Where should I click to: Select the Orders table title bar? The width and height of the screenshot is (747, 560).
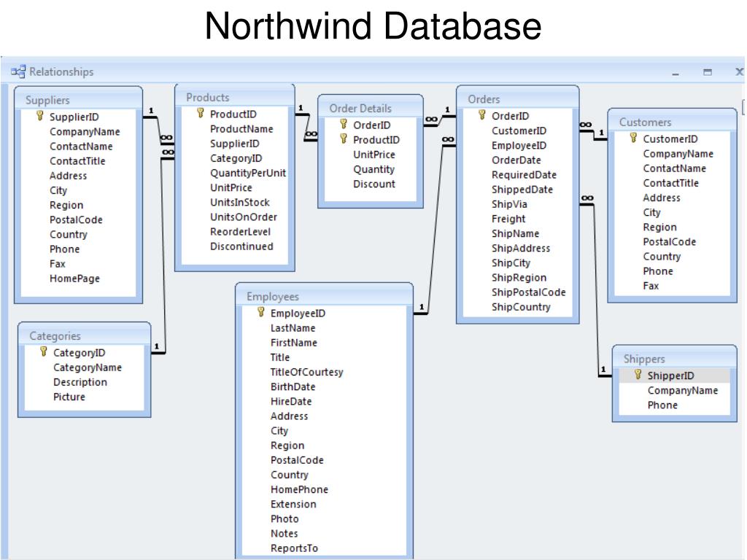[518, 99]
